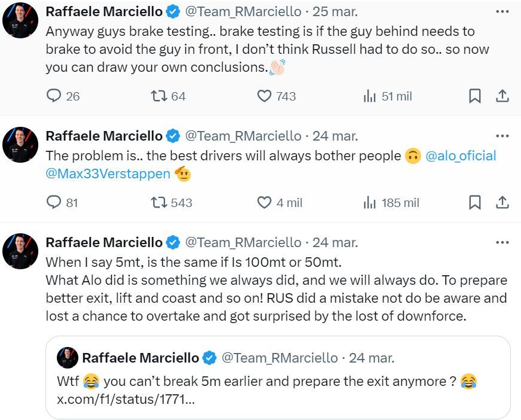Open more options on 25 mar. tweet
The width and height of the screenshot is (521, 420).
(x=502, y=11)
